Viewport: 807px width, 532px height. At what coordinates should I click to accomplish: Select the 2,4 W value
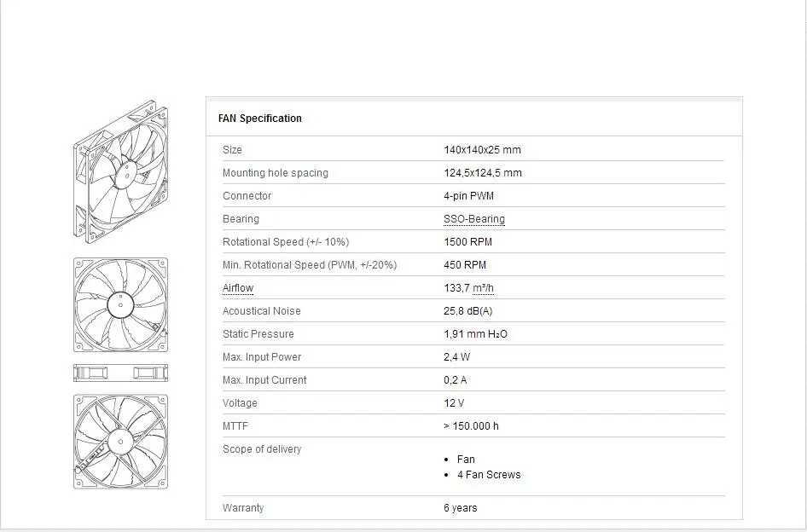[x=457, y=357]
